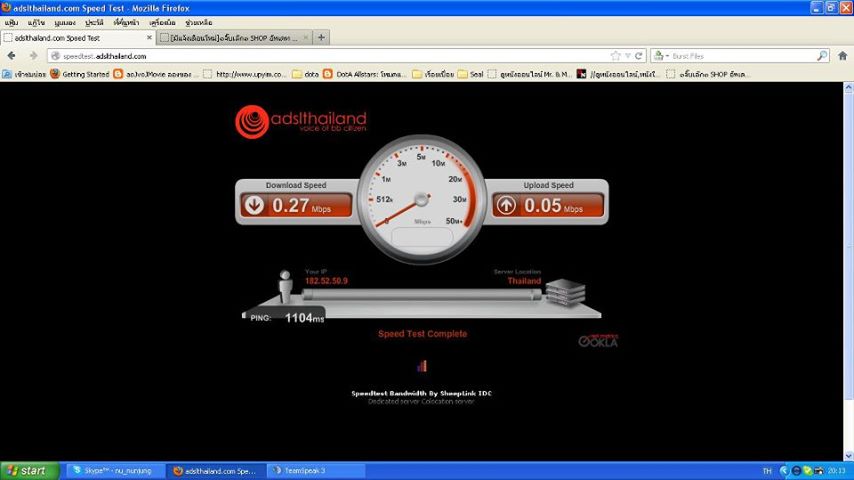Click the download arrow icon

tap(254, 205)
